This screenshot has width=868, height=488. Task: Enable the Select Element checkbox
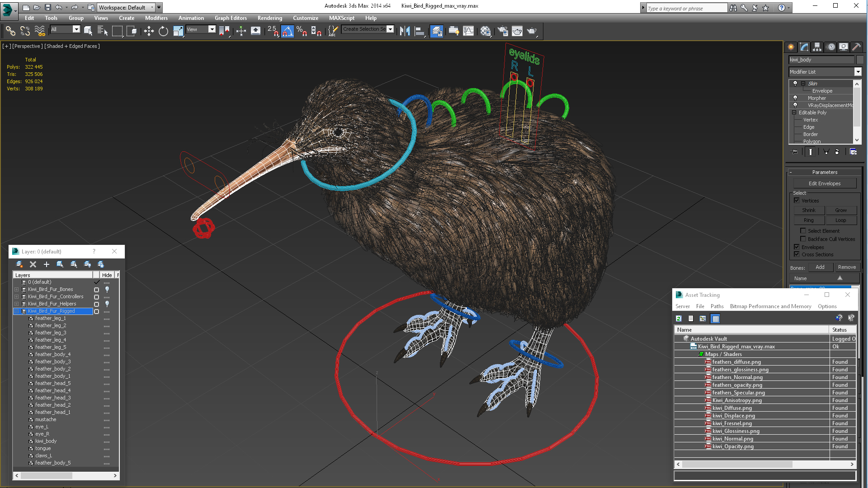point(803,231)
